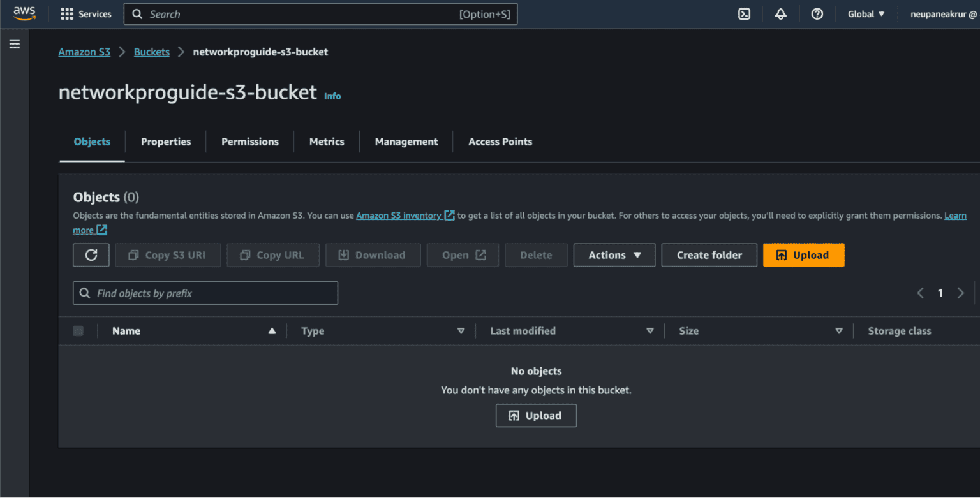Image resolution: width=980 pixels, height=498 pixels.
Task: Sort objects by the Name column
Action: tap(126, 331)
